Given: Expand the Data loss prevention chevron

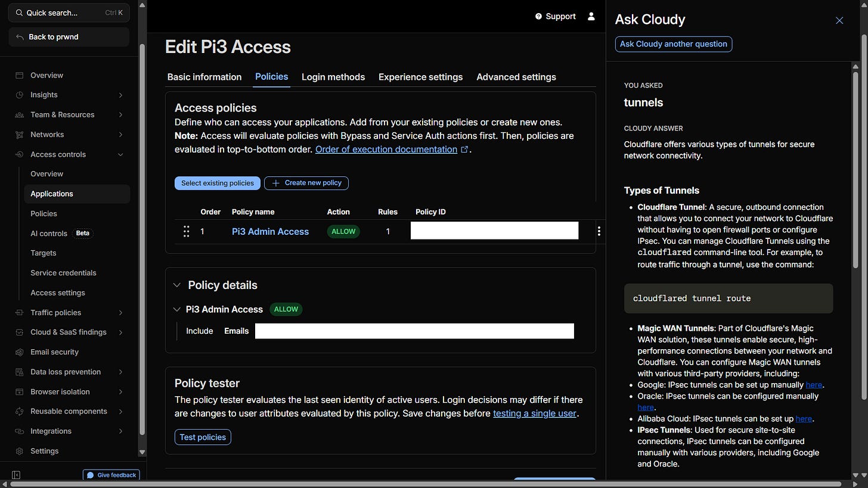Looking at the screenshot, I should [x=120, y=372].
